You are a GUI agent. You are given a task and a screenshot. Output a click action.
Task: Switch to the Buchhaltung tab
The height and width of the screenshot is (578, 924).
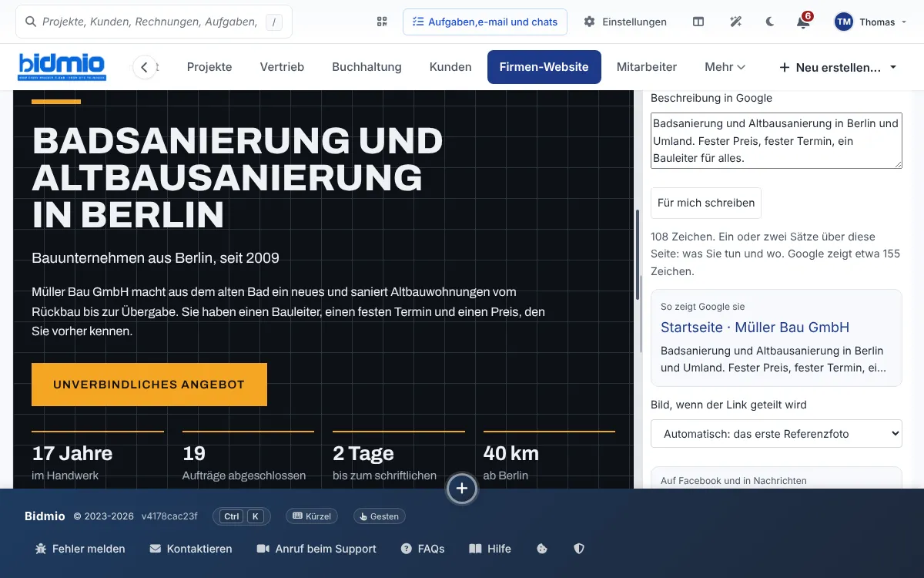coord(367,67)
